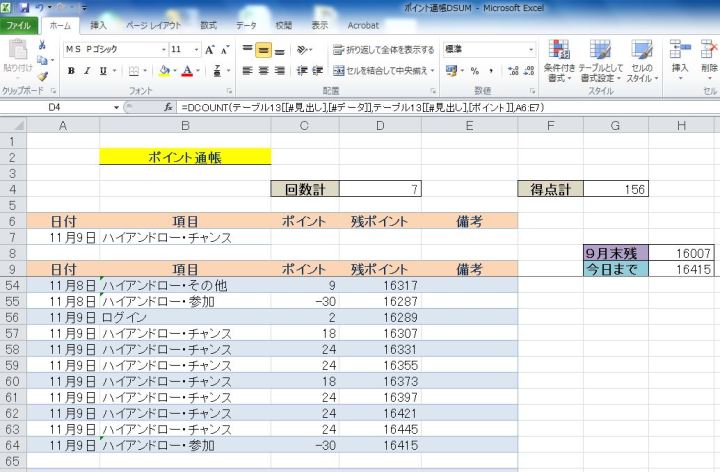Image resolution: width=720 pixels, height=472 pixels.
Task: Click the Format as Table icon
Action: coord(600,58)
